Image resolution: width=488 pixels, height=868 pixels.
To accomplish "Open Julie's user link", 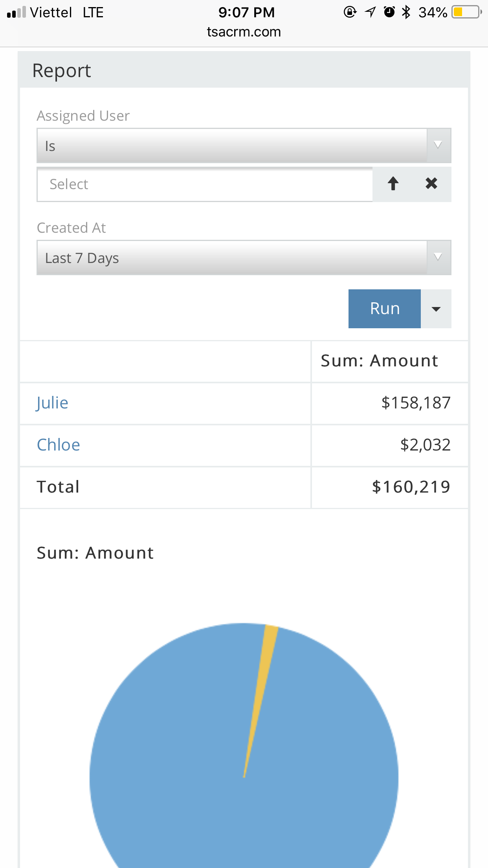I will (x=52, y=403).
